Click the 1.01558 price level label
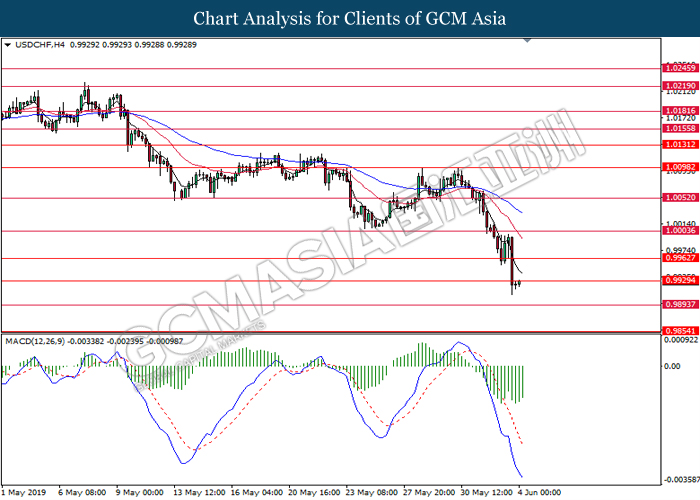Image resolution: width=700 pixels, height=500 pixels. (x=680, y=128)
